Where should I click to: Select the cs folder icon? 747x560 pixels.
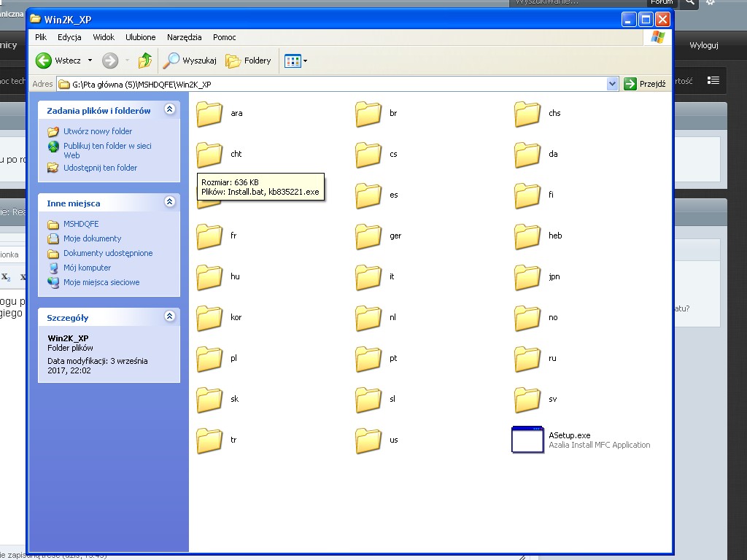click(368, 155)
